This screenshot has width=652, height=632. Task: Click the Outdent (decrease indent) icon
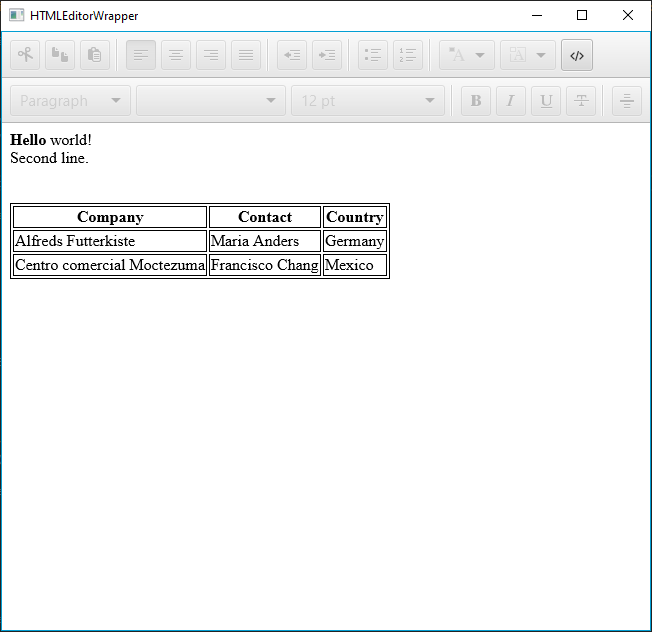click(x=292, y=55)
